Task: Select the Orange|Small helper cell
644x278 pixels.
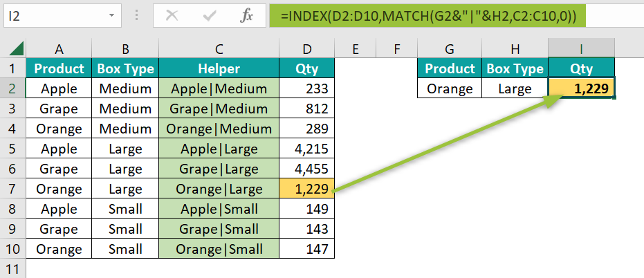Action: coord(219,249)
